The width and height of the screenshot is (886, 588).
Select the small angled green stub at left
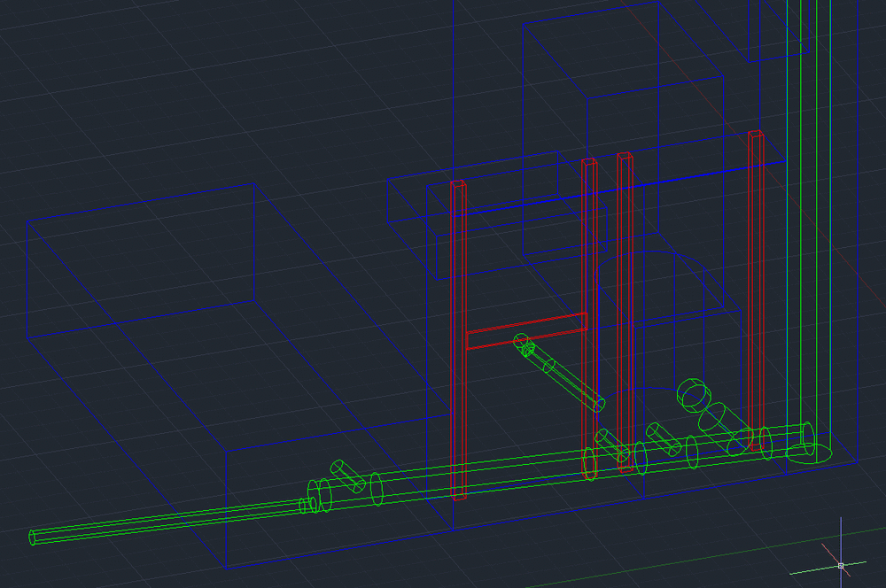pos(348,476)
